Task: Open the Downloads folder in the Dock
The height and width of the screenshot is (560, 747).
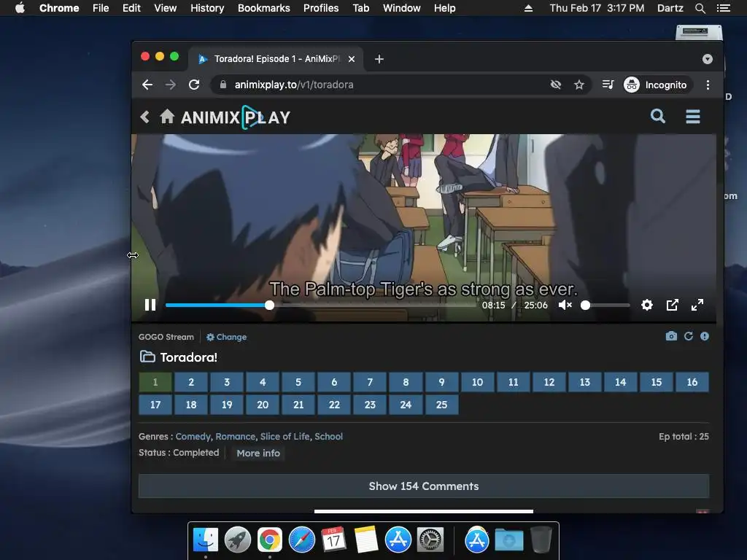Action: click(508, 540)
